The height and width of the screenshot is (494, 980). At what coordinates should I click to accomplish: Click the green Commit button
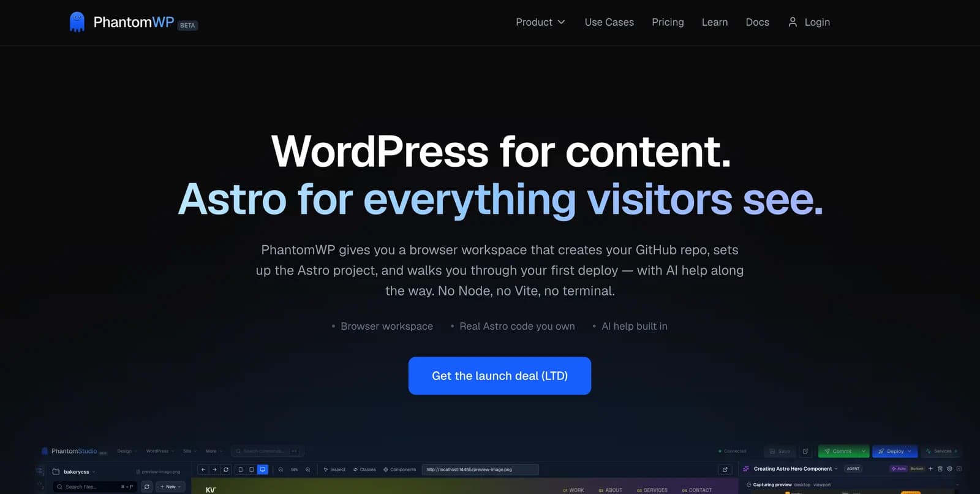838,451
